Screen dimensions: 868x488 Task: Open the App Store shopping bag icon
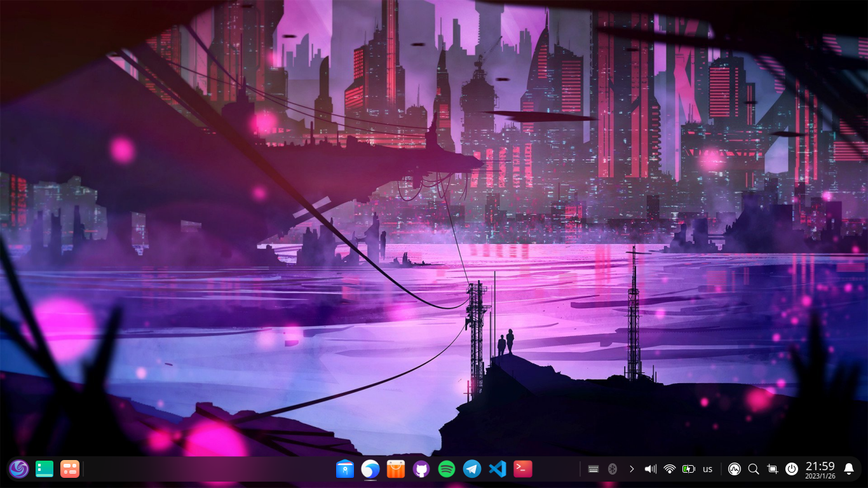[396, 469]
